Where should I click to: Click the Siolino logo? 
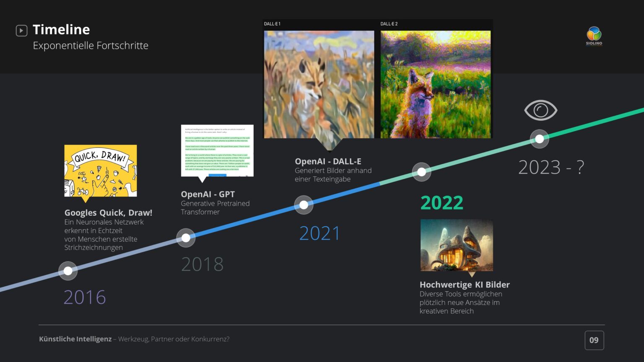pos(594,36)
